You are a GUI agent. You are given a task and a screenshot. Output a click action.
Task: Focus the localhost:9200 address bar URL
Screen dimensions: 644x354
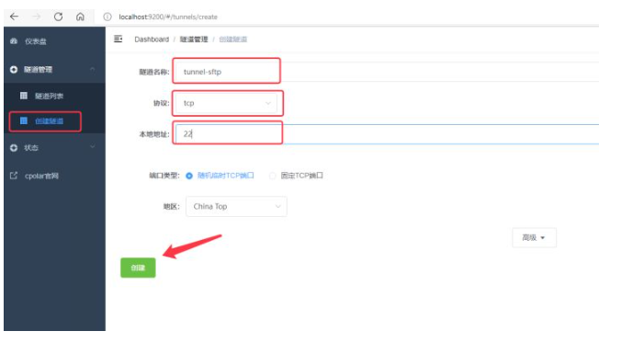point(168,17)
